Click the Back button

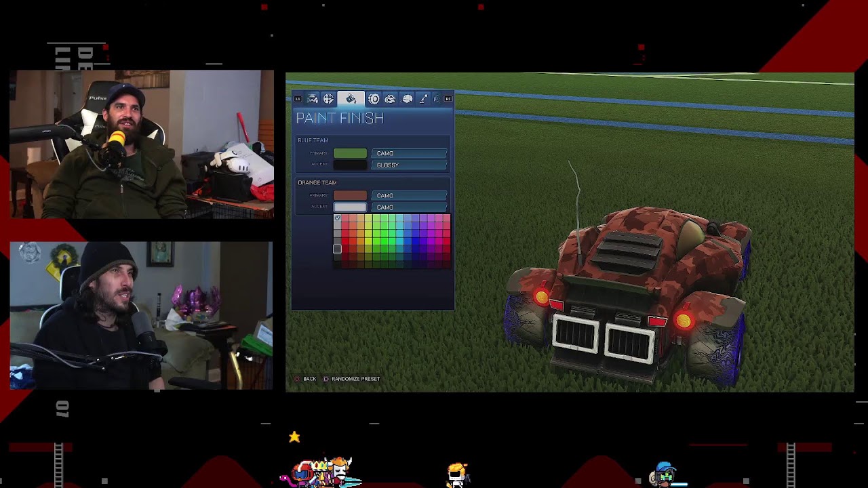[x=306, y=379]
